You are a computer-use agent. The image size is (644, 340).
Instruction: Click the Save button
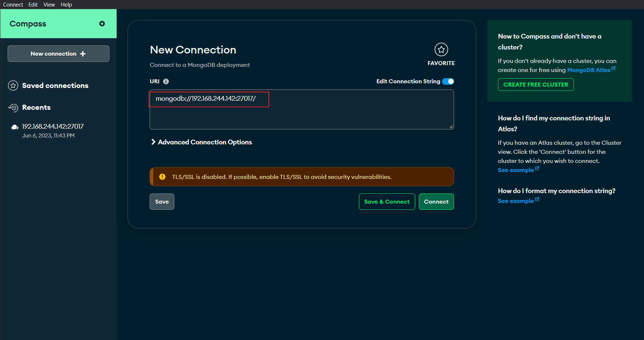pos(162,202)
